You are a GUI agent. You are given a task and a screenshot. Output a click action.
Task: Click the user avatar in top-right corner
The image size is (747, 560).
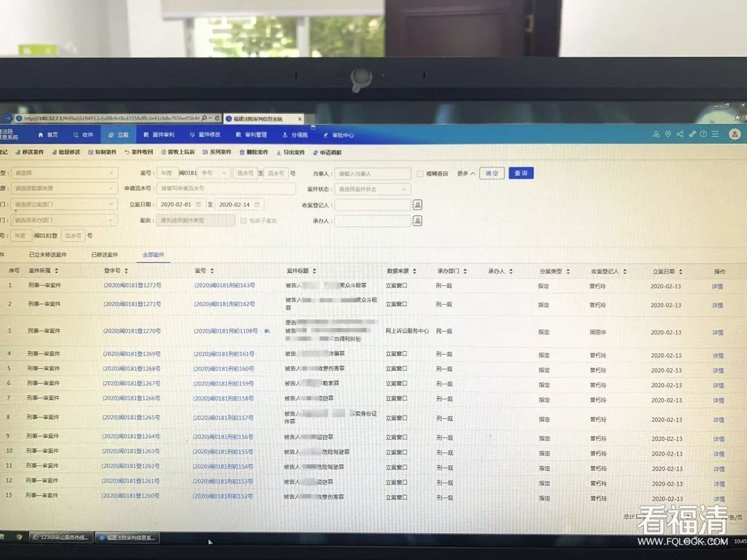tap(734, 134)
